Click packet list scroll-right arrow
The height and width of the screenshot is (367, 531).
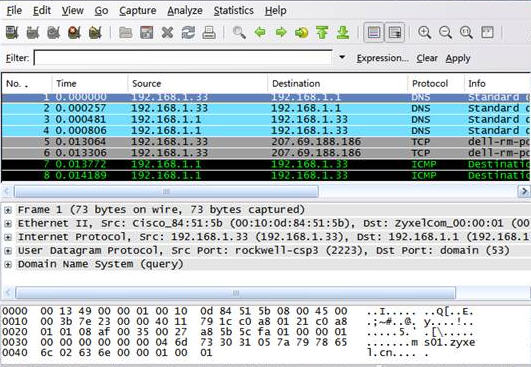pos(524,192)
